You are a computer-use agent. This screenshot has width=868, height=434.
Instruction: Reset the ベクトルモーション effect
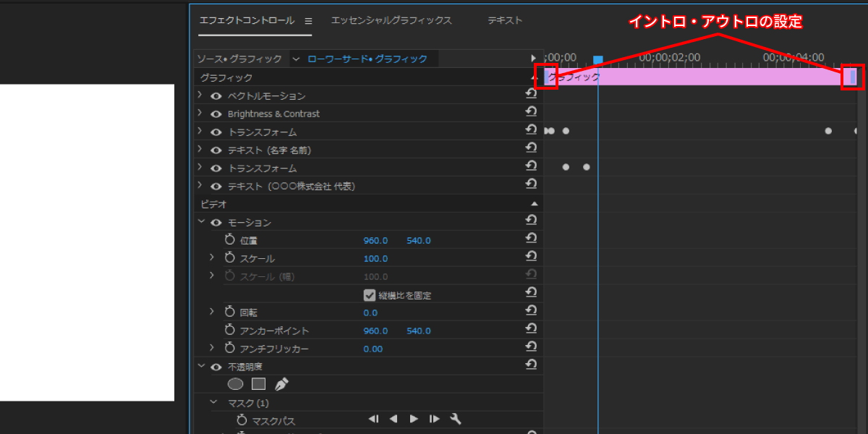(x=531, y=94)
